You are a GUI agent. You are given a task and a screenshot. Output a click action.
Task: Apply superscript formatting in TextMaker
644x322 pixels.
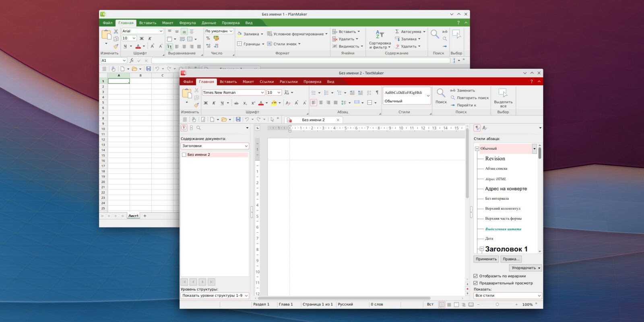pos(253,103)
